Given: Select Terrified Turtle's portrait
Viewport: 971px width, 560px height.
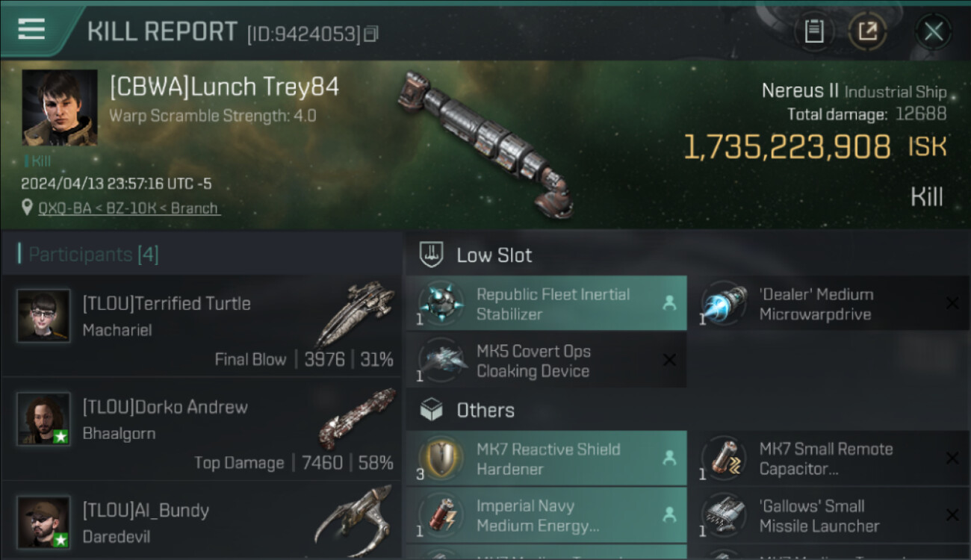Looking at the screenshot, I should tap(43, 316).
